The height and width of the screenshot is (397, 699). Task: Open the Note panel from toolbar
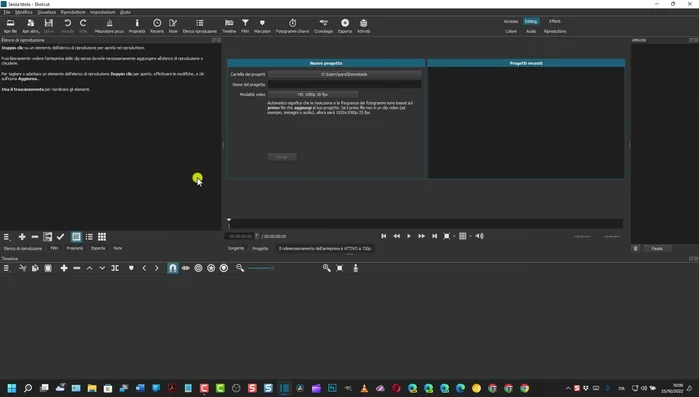point(173,26)
